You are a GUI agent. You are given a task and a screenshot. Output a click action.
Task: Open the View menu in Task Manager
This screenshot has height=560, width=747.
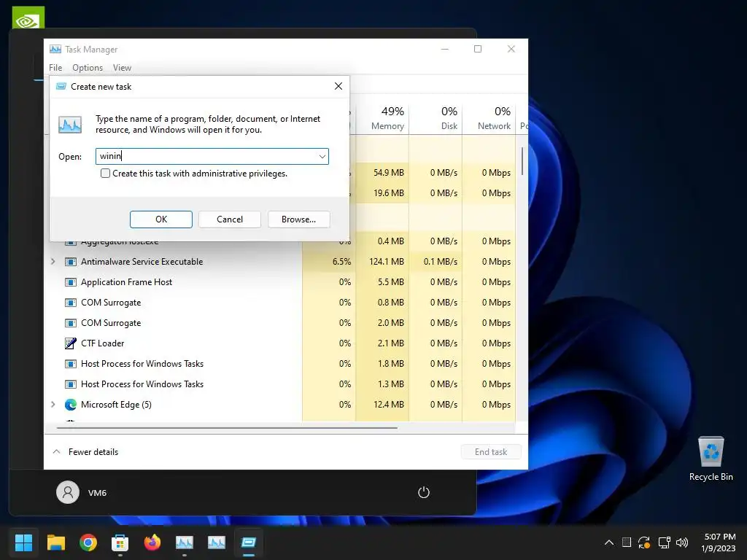(x=122, y=68)
